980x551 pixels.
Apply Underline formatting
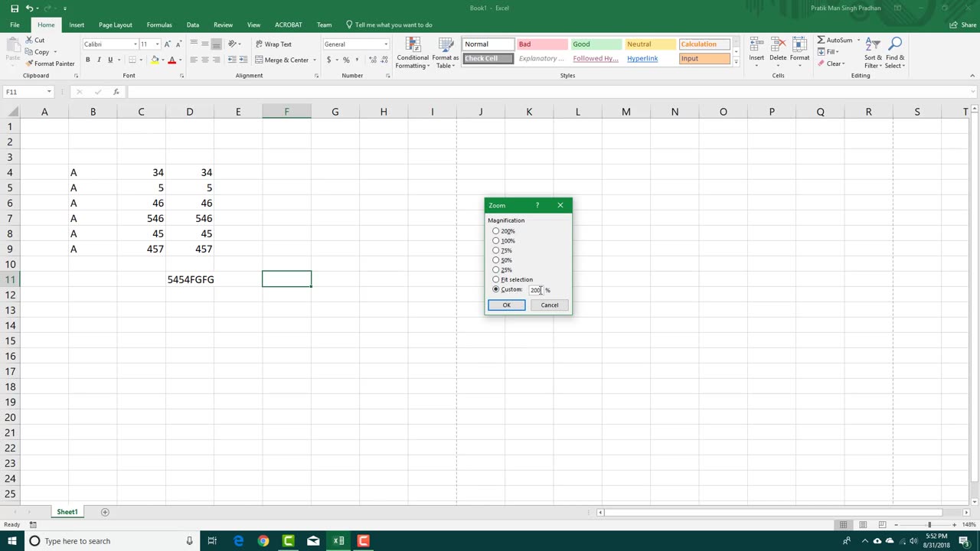109,60
